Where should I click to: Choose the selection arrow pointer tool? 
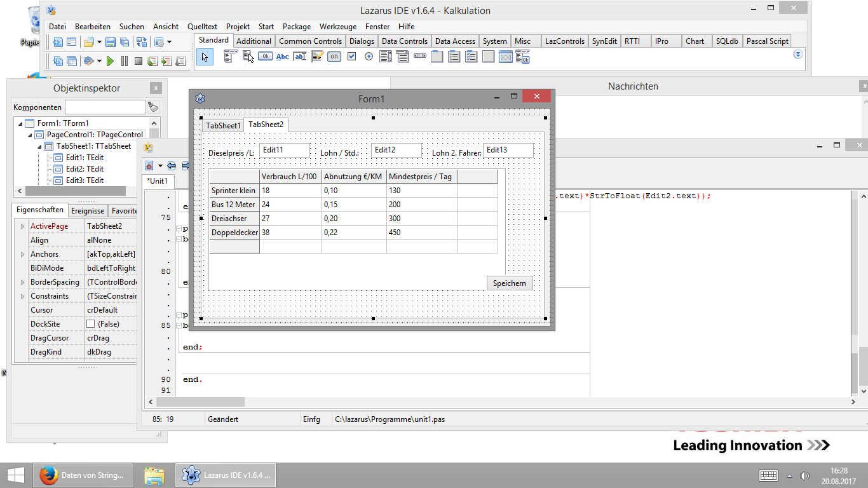204,57
